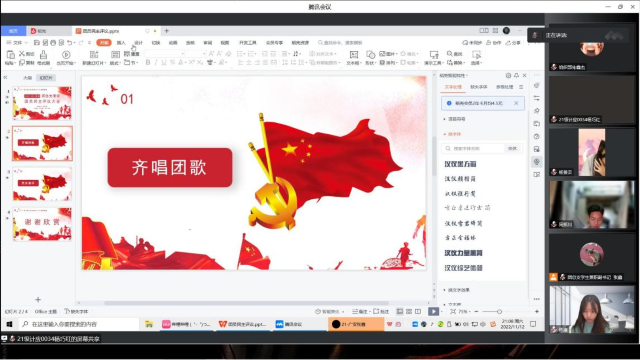The width and height of the screenshot is (640, 360).
Task: Open the font name combo box
Action: [x=165, y=53]
